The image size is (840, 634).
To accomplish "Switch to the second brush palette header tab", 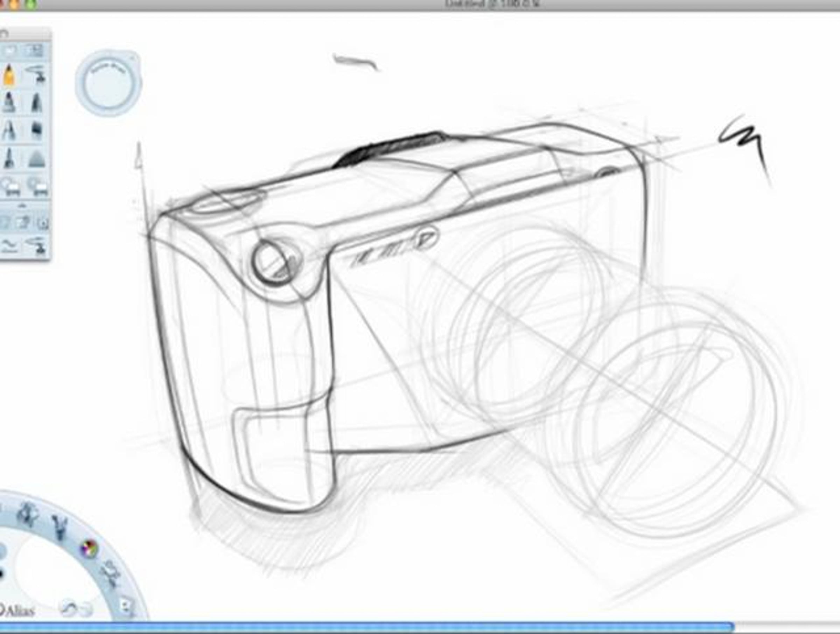I will pyautogui.click(x=35, y=50).
